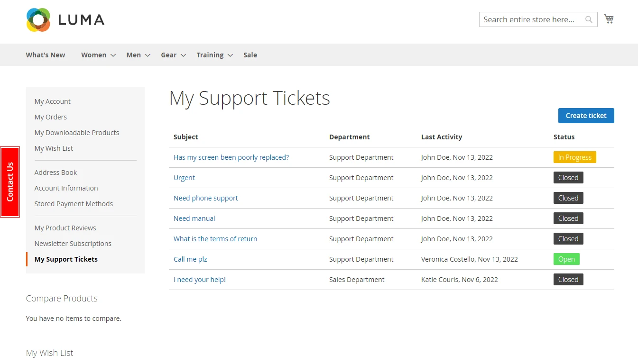Open Address Book from sidebar

pos(55,173)
